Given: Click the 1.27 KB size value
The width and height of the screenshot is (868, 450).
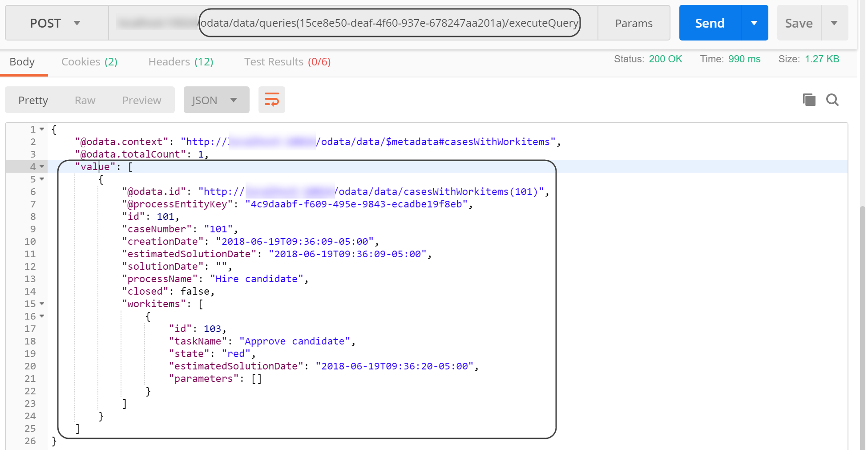Looking at the screenshot, I should [x=822, y=59].
